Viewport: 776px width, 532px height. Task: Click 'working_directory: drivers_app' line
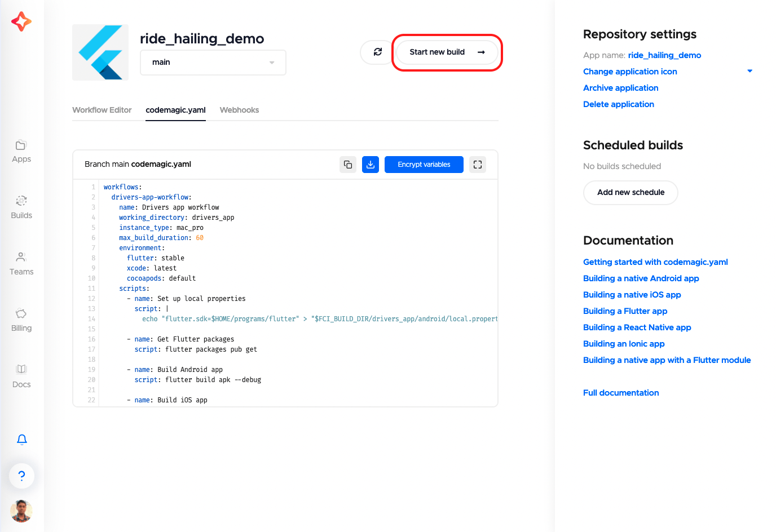tap(177, 218)
